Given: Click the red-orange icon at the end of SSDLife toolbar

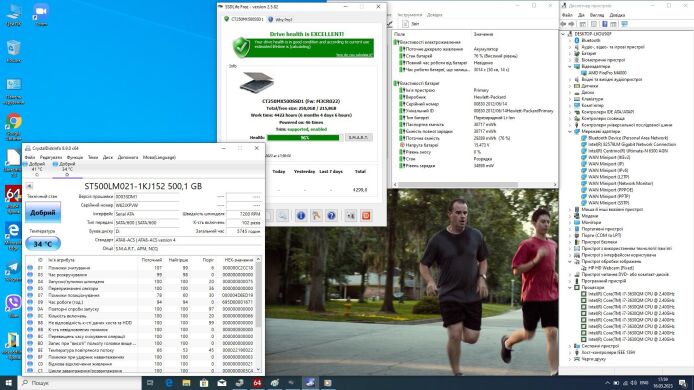Looking at the screenshot, I should (x=366, y=216).
